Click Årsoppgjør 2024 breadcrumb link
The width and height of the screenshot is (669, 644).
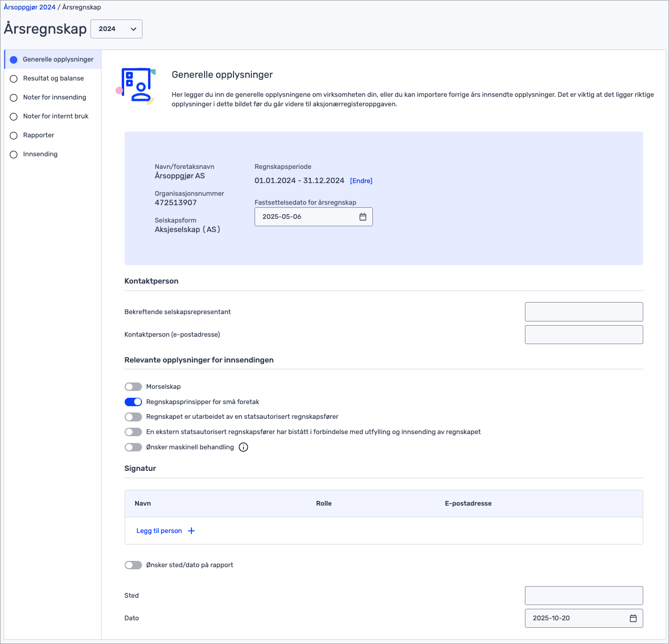[29, 7]
